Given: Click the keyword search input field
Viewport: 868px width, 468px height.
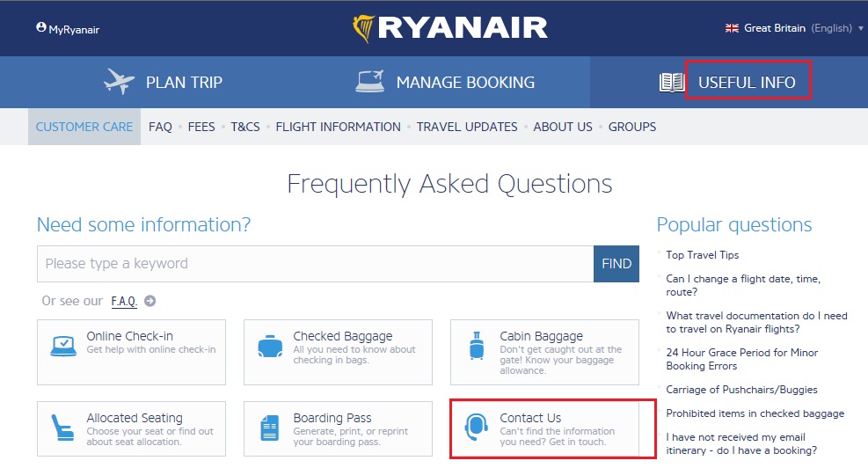Looking at the screenshot, I should pyautogui.click(x=316, y=264).
